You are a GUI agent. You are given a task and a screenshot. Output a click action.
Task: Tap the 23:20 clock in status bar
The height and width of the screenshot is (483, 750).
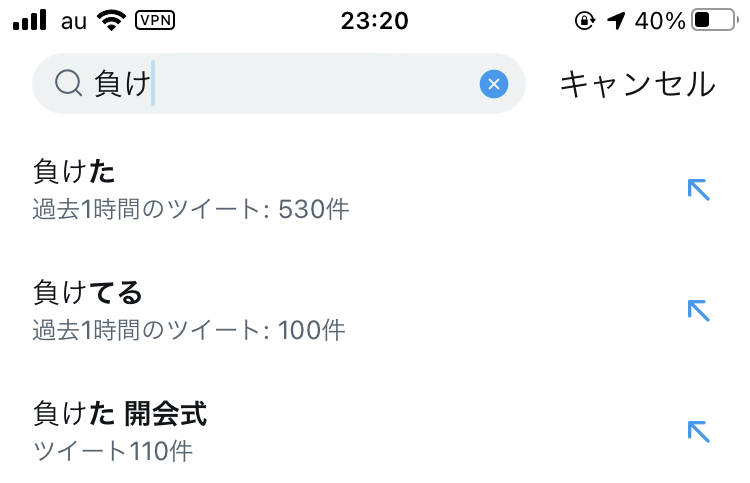click(x=375, y=21)
